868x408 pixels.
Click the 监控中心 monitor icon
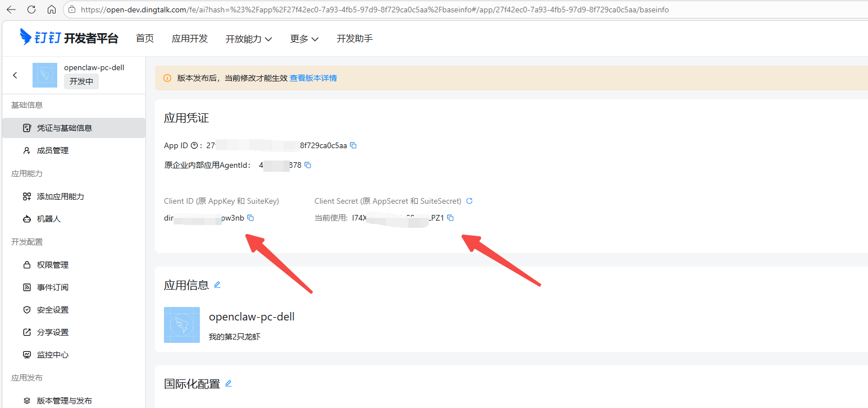pyautogui.click(x=26, y=355)
